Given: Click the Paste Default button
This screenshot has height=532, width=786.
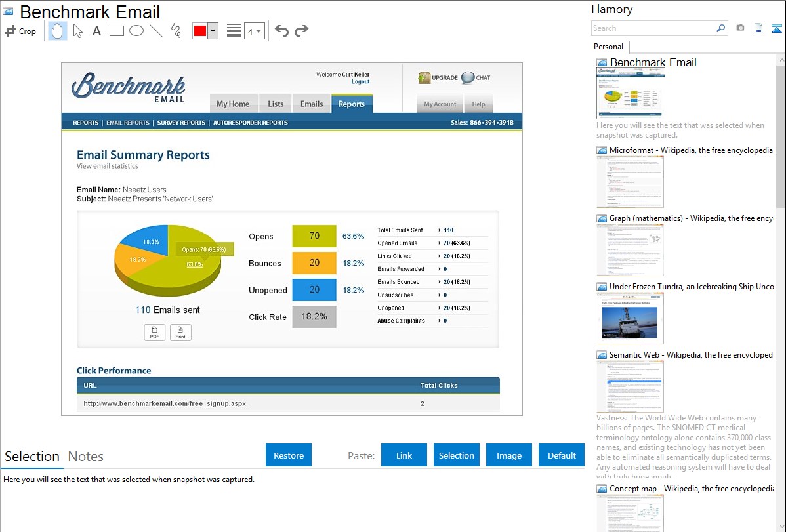Looking at the screenshot, I should (562, 455).
